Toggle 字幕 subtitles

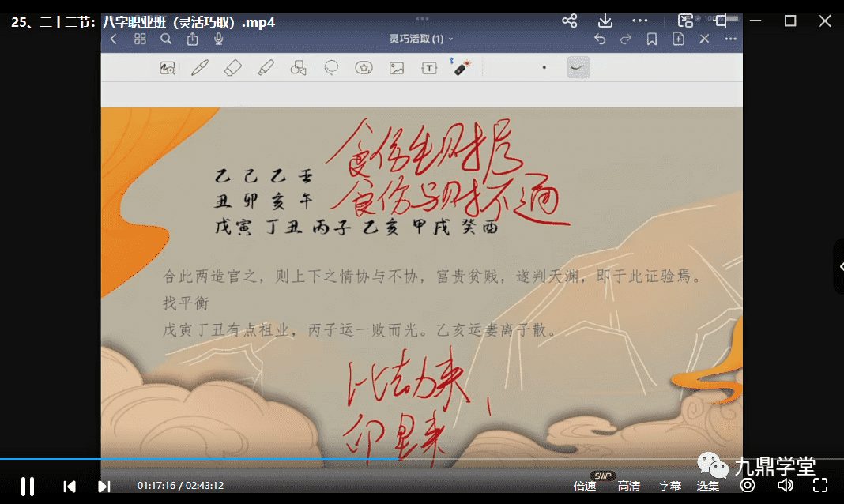(670, 486)
